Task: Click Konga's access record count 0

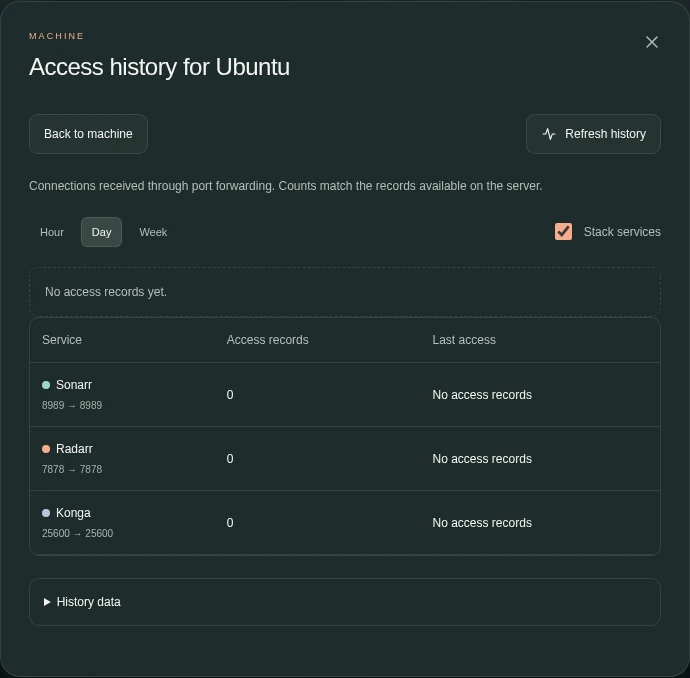Action: (x=230, y=523)
